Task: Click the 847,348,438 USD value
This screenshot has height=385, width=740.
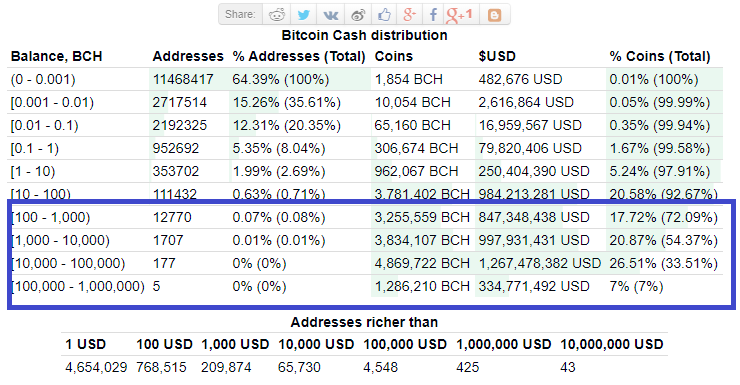Action: (534, 218)
